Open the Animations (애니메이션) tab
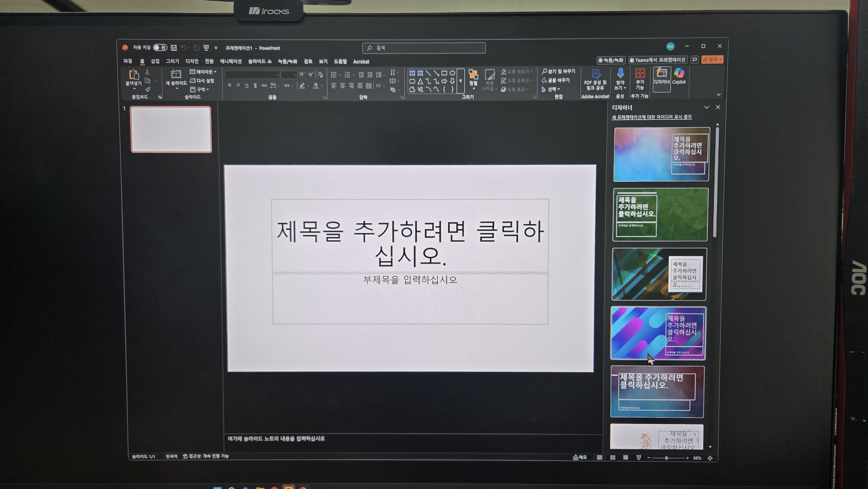This screenshot has height=489, width=868. (x=231, y=61)
